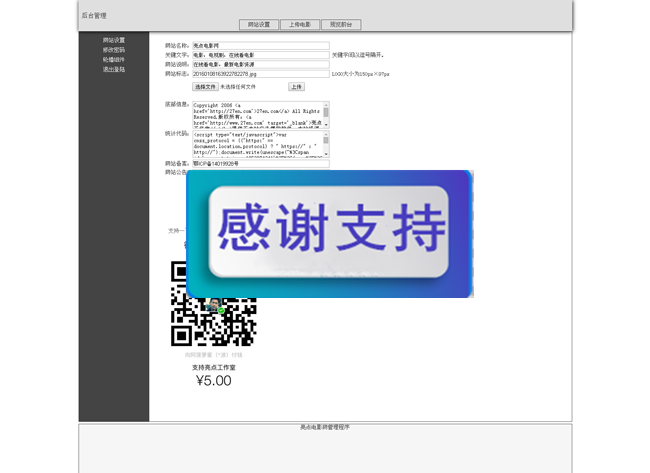650x473 pixels.
Task: Click the 底部信息 textarea scroll-up arrow
Action: [x=326, y=104]
